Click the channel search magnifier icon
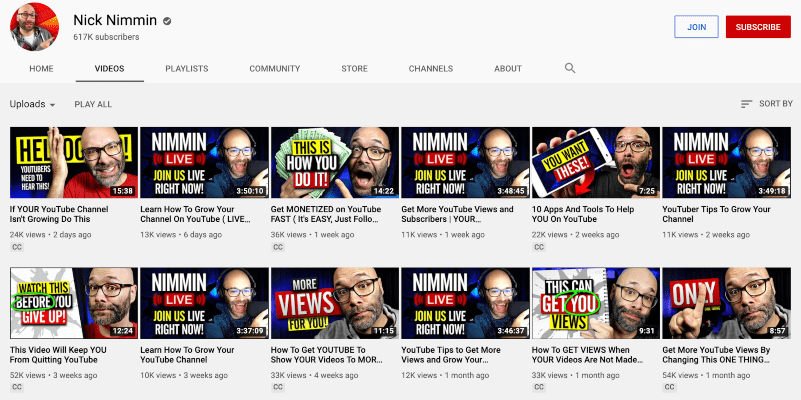The width and height of the screenshot is (801, 400). [570, 68]
